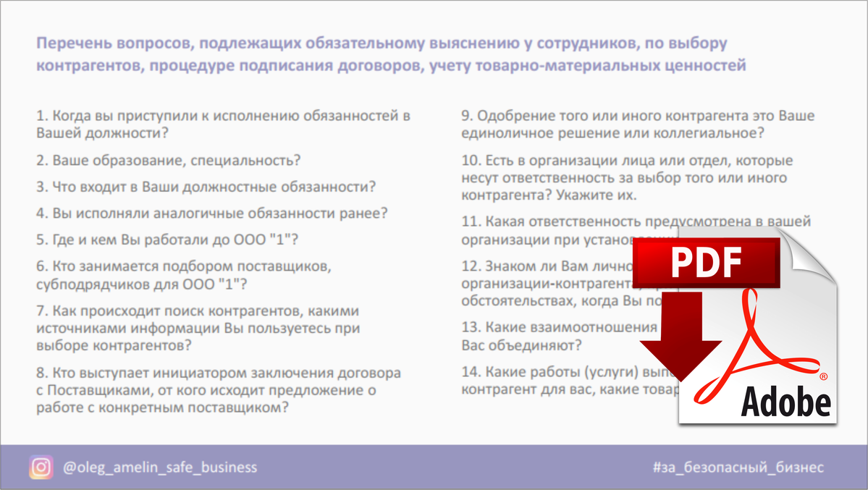Click the black Adobe text on file icon
Viewport: 868px width, 490px height.
click(785, 400)
